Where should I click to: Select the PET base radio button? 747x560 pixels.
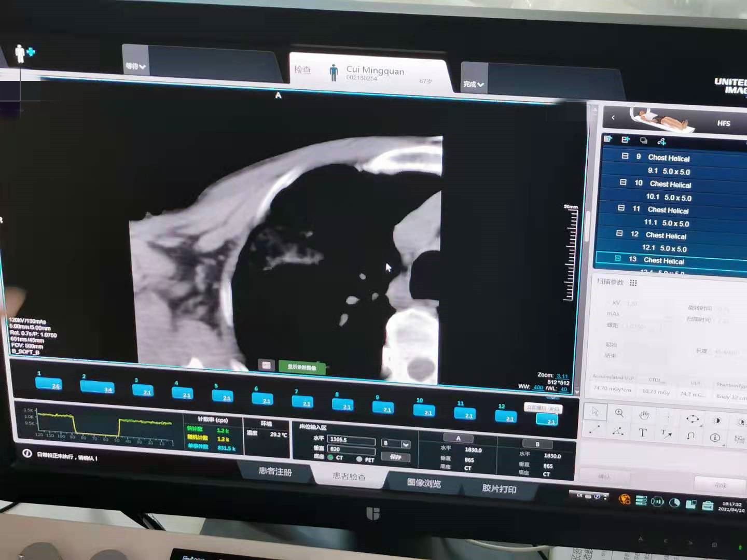359,459
